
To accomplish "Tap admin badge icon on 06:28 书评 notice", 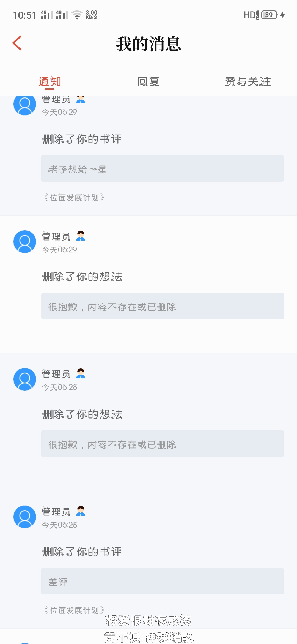I will tap(81, 511).
